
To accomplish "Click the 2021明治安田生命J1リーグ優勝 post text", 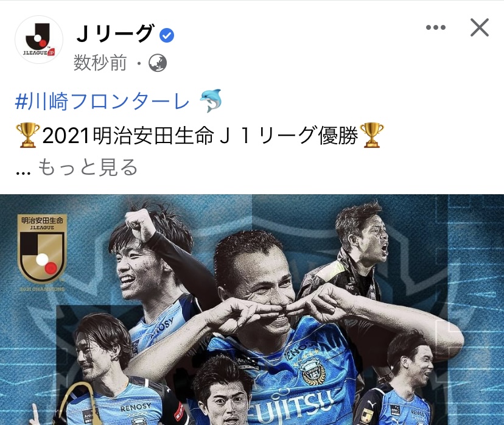I will point(200,135).
